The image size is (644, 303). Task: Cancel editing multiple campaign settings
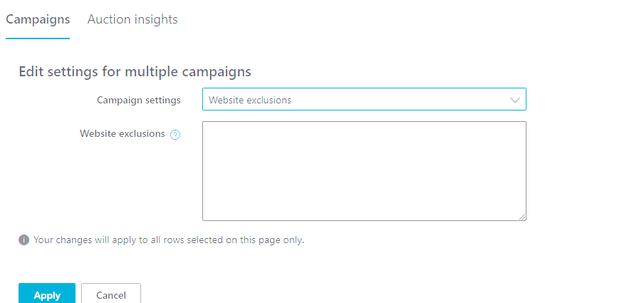pyautogui.click(x=111, y=294)
